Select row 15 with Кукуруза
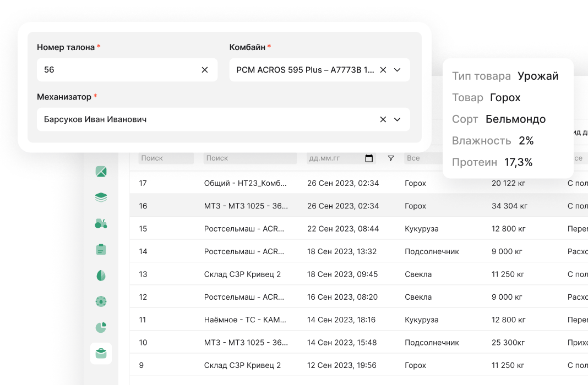Screen dimensions: 588x385 tap(421, 229)
